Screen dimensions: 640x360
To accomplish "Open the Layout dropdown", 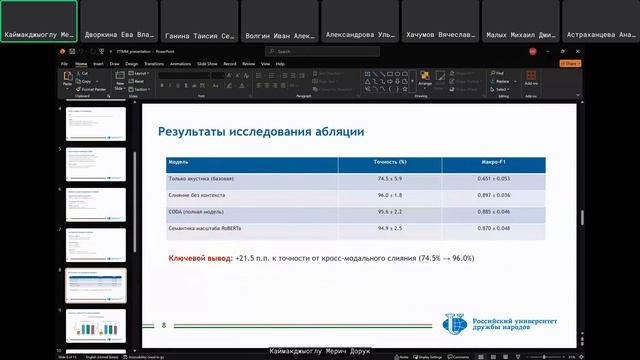I will [x=139, y=73].
